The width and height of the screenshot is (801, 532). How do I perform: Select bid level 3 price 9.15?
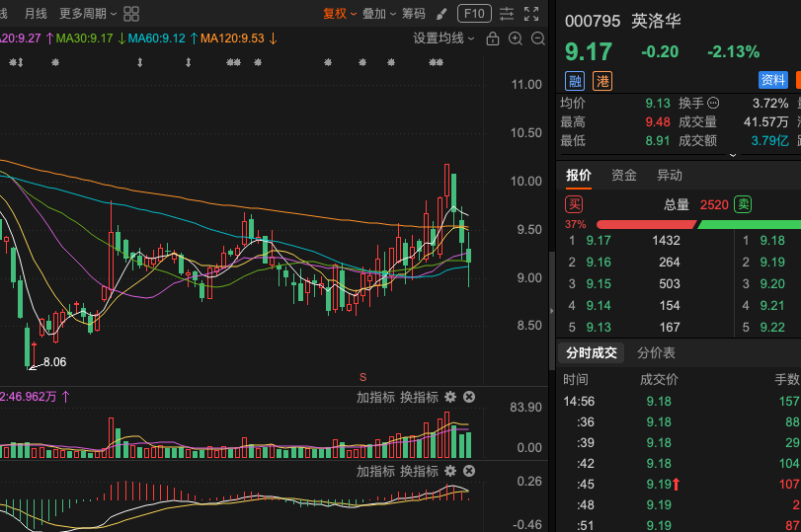click(x=599, y=284)
